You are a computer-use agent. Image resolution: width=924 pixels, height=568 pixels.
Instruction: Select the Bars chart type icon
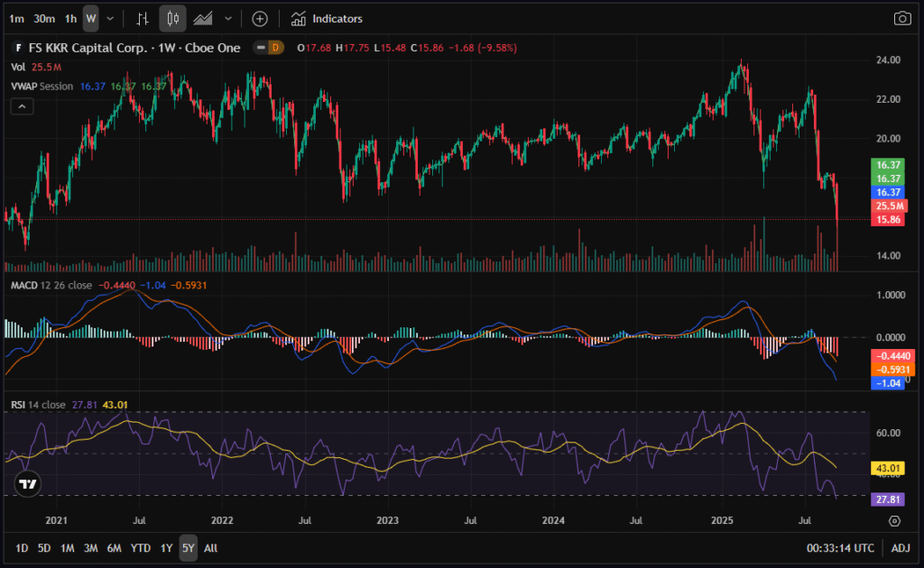[143, 18]
